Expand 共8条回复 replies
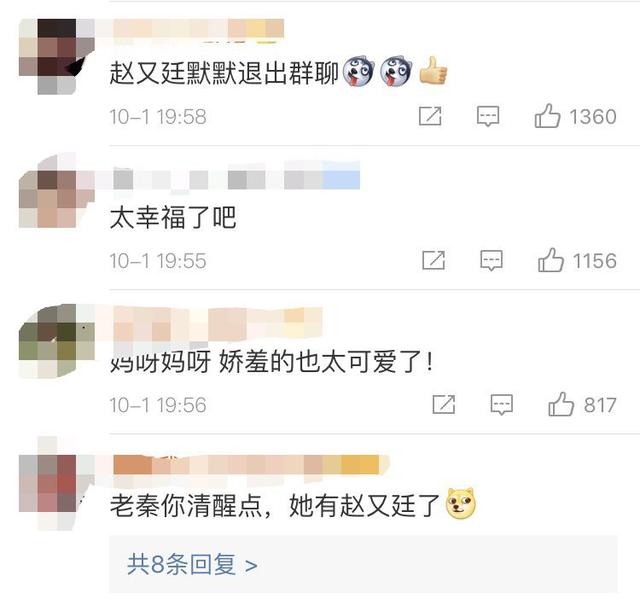Viewport: 640px width, 605px height. coord(192,565)
